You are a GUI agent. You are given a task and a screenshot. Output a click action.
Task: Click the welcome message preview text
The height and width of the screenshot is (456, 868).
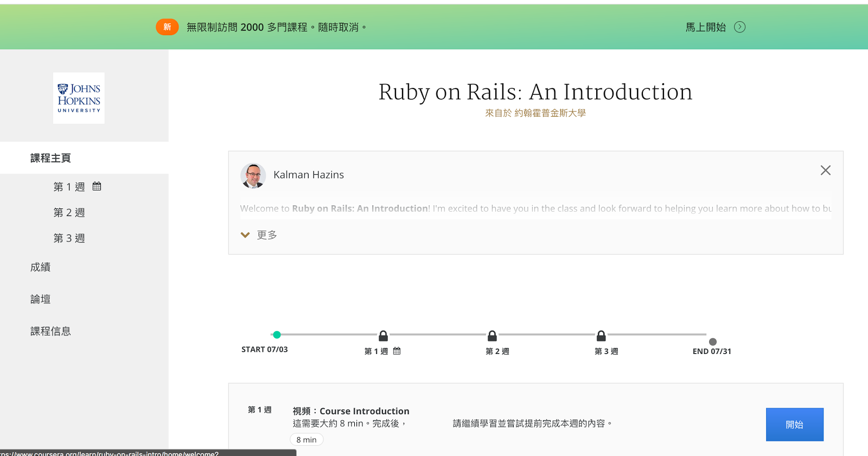point(535,208)
